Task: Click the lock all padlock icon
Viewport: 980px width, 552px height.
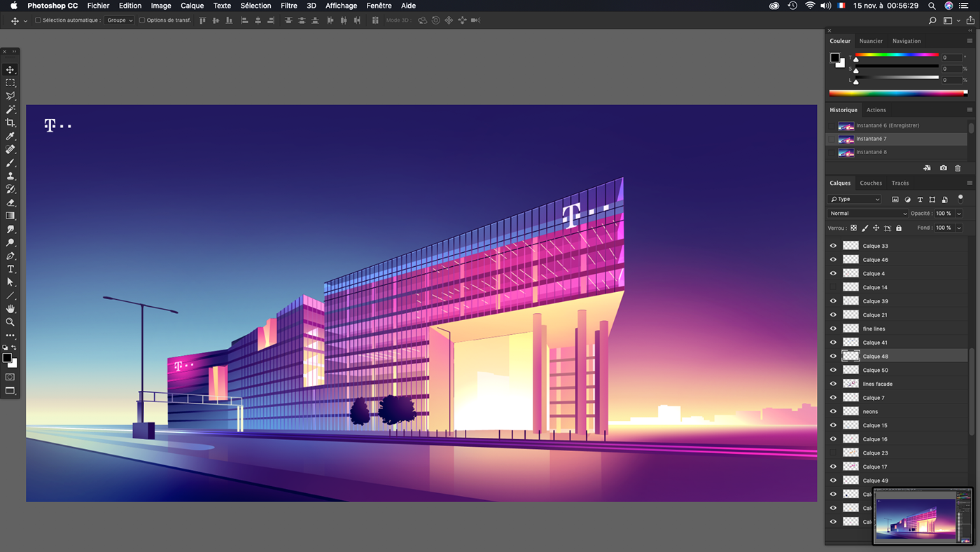Action: pos(899,228)
